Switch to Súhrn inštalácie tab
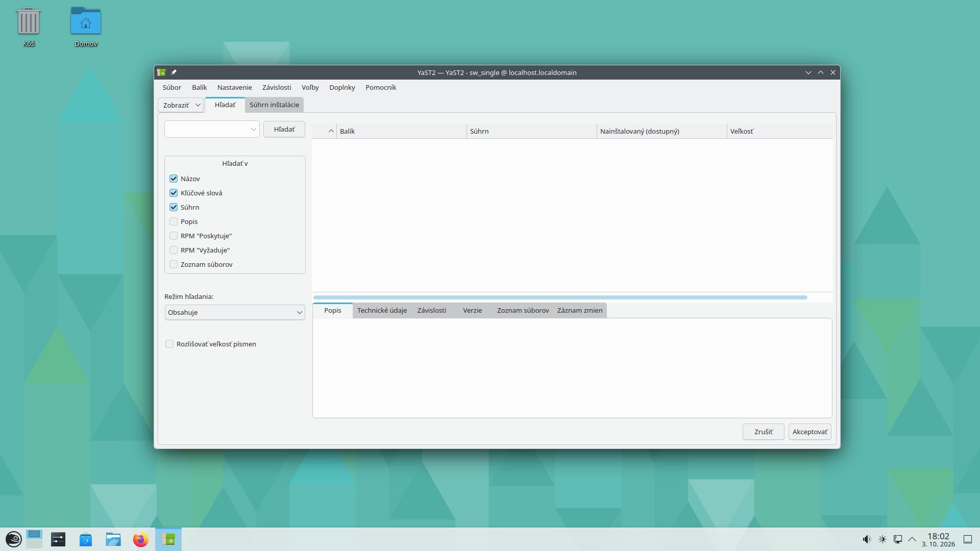This screenshot has width=980, height=551. tap(275, 105)
